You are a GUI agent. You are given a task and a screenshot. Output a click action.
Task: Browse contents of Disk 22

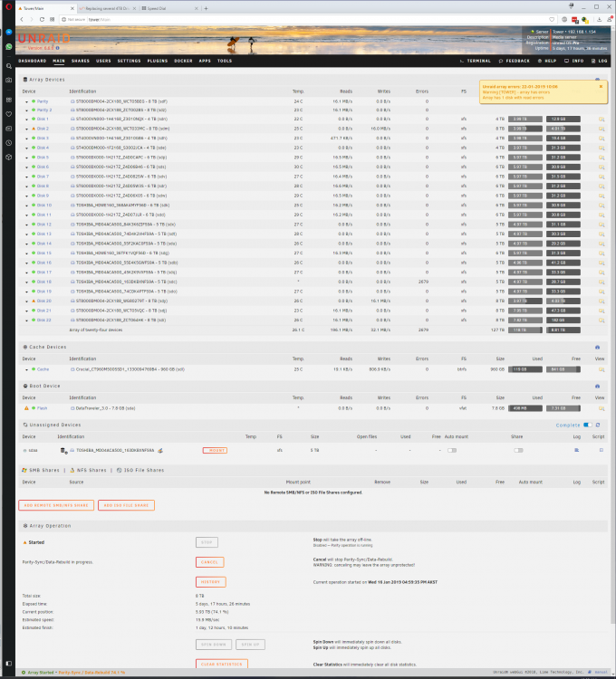coord(602,320)
